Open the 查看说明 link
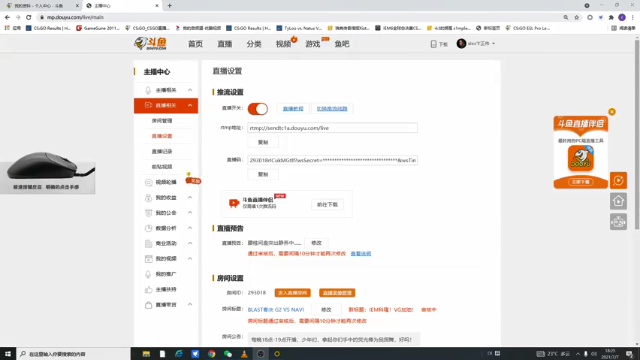The height and width of the screenshot is (360, 640). pos(360,254)
